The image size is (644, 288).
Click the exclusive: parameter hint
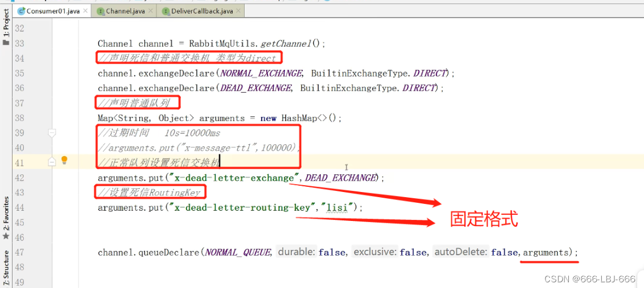tap(375, 252)
